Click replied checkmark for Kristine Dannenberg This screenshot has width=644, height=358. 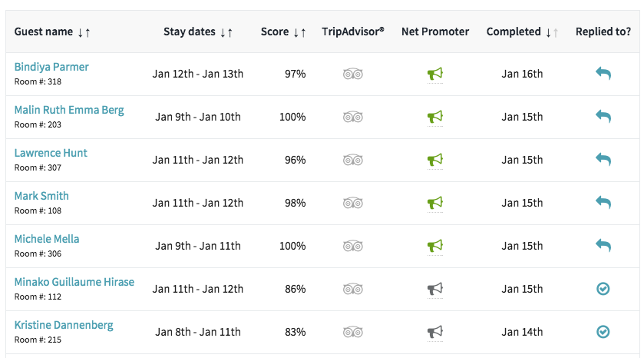pos(603,332)
